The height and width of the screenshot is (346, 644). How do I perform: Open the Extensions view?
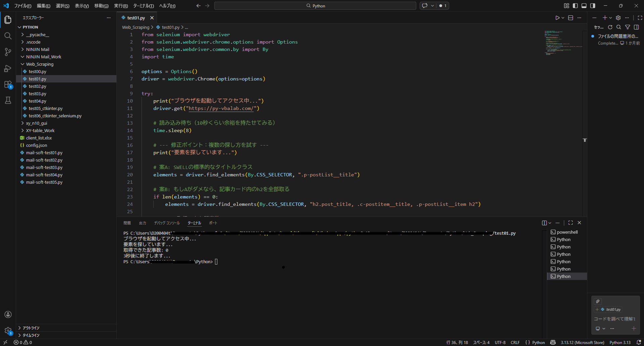pyautogui.click(x=8, y=84)
